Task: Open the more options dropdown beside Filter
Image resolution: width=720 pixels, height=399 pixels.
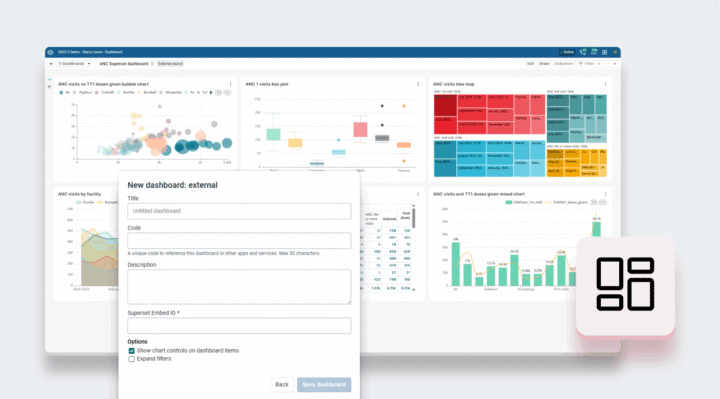Action: click(611, 64)
